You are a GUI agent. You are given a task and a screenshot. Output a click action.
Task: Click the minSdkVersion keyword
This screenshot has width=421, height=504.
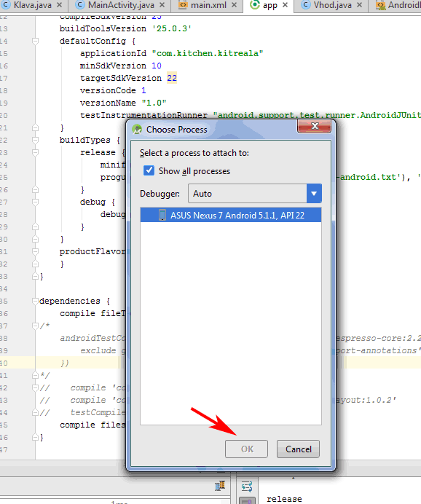[x=113, y=66]
